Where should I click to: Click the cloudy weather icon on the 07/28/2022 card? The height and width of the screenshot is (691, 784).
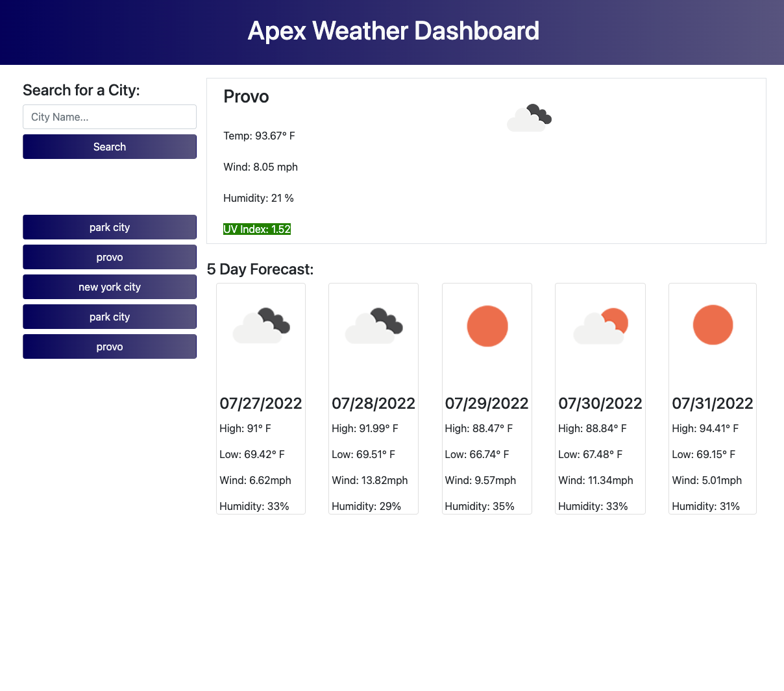(x=373, y=324)
